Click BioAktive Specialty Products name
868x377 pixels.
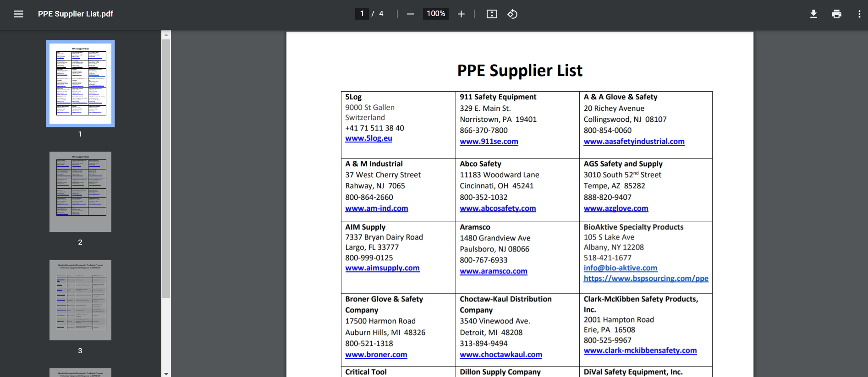633,227
